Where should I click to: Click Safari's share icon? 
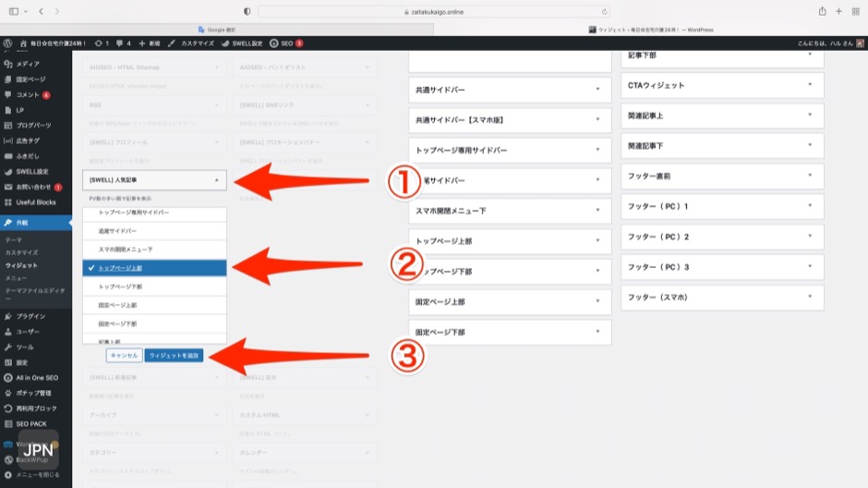pyautogui.click(x=821, y=11)
